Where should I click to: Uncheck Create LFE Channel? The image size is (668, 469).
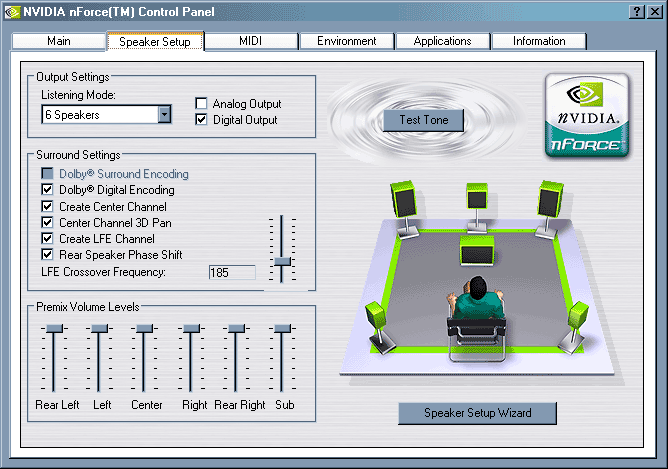click(47, 239)
